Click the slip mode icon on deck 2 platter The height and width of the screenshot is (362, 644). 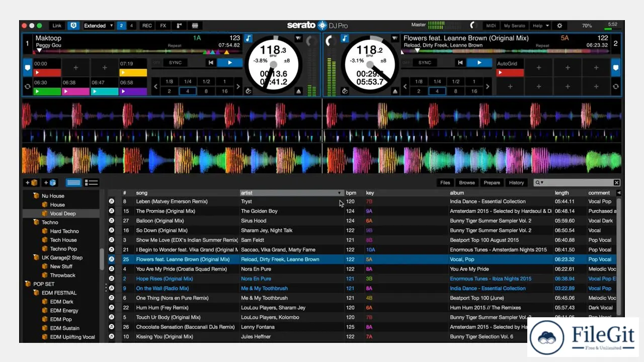[x=345, y=91]
